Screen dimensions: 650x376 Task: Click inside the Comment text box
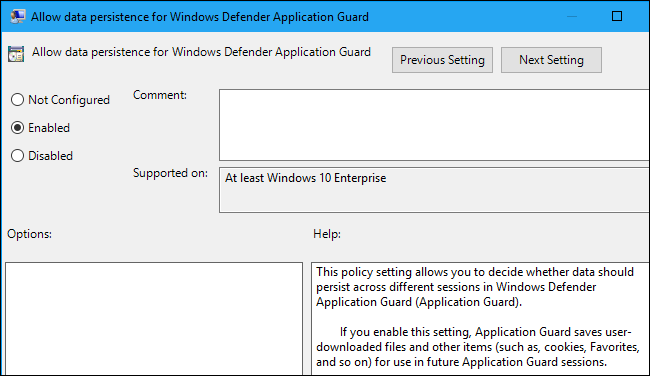(x=434, y=125)
